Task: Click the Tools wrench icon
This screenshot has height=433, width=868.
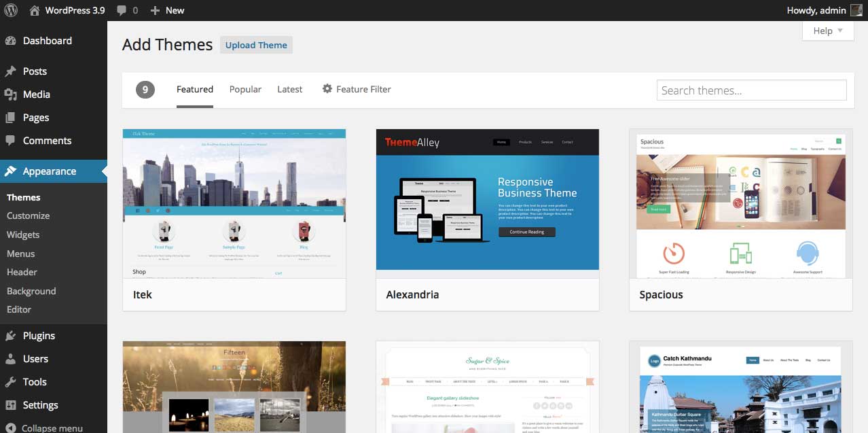Action: coord(11,382)
